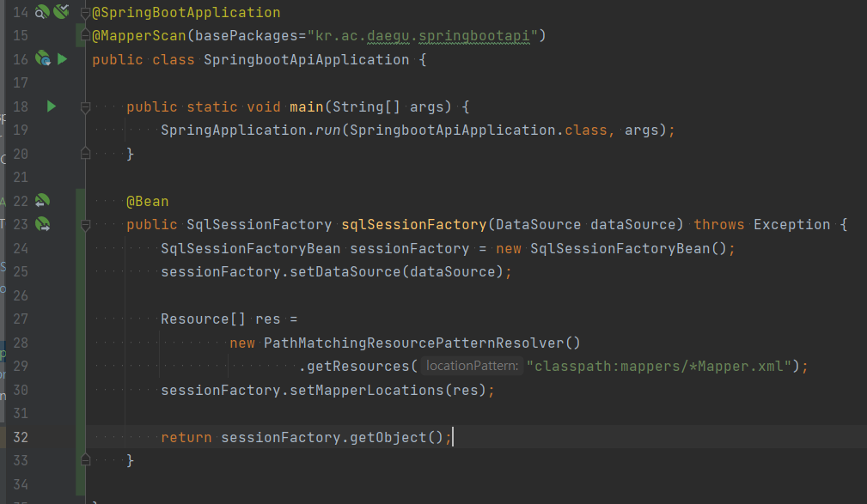Click the setMapperLocations method call

367,390
